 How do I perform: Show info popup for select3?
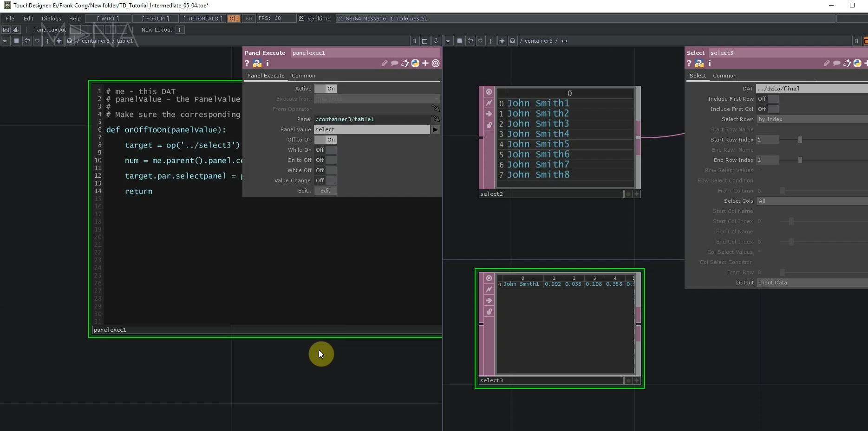(710, 64)
